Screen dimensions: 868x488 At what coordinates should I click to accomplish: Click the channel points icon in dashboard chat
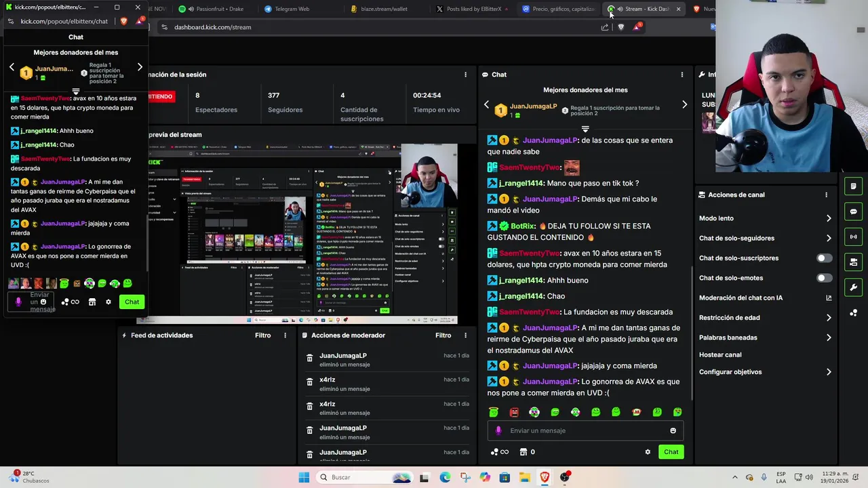[494, 452]
